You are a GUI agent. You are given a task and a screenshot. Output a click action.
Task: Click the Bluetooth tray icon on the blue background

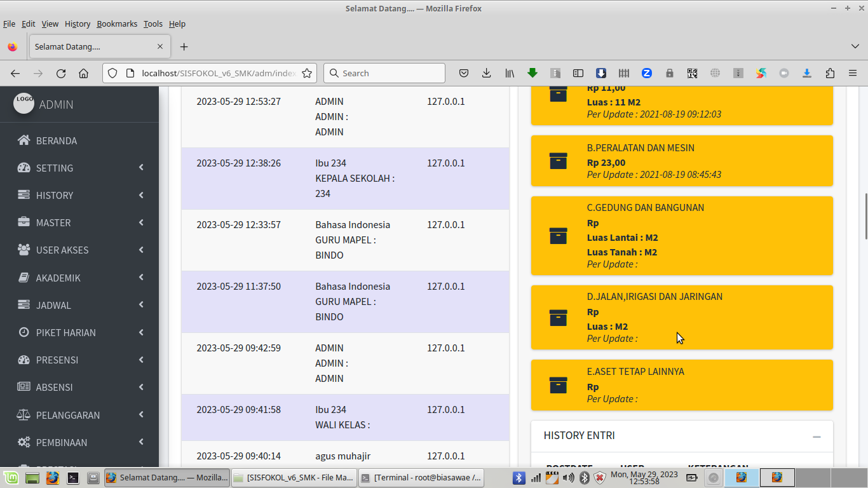(x=519, y=477)
